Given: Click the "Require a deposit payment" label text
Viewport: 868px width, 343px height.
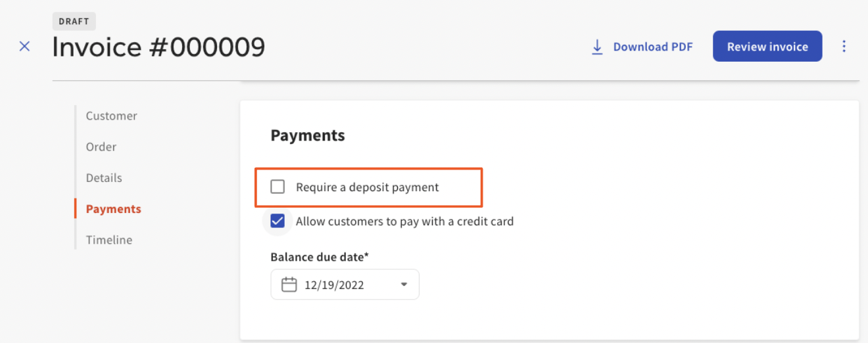Looking at the screenshot, I should [367, 187].
